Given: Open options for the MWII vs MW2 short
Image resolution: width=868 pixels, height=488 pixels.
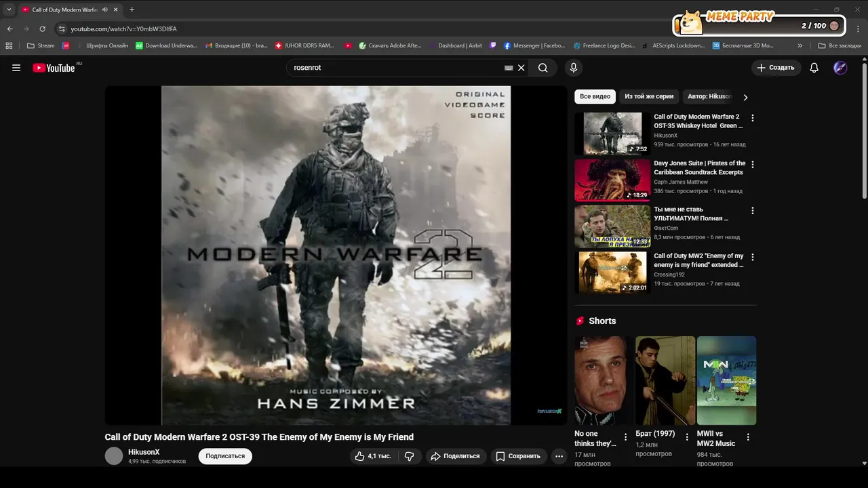Looking at the screenshot, I should click(x=748, y=437).
